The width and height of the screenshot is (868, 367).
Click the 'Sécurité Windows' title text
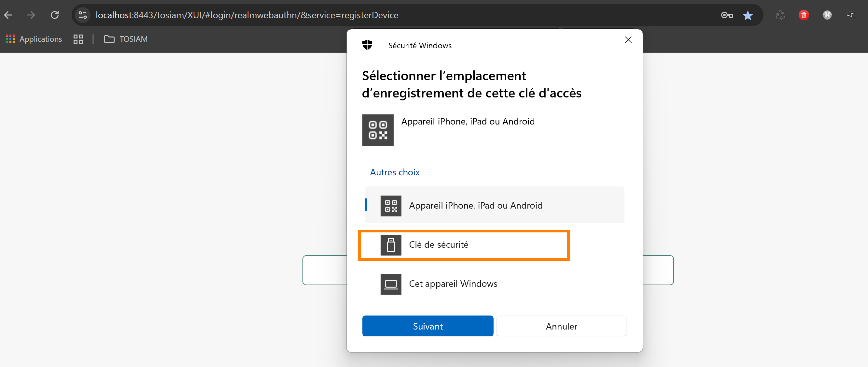point(419,45)
